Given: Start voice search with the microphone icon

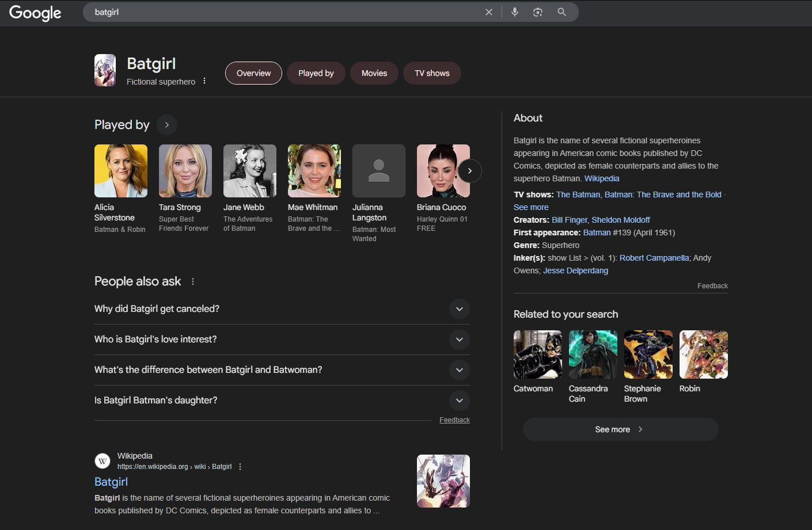Looking at the screenshot, I should 515,12.
